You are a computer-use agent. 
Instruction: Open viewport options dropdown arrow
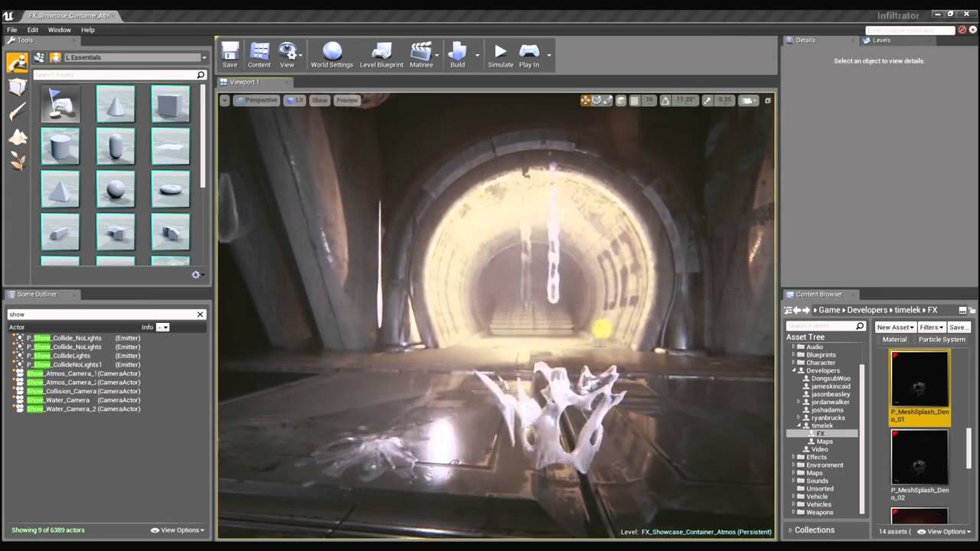pyautogui.click(x=224, y=100)
